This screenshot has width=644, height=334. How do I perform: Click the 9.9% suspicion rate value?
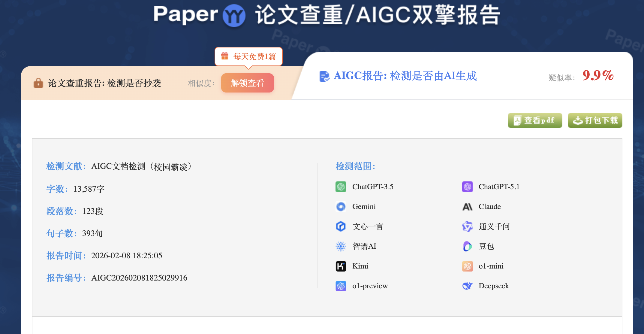(597, 76)
